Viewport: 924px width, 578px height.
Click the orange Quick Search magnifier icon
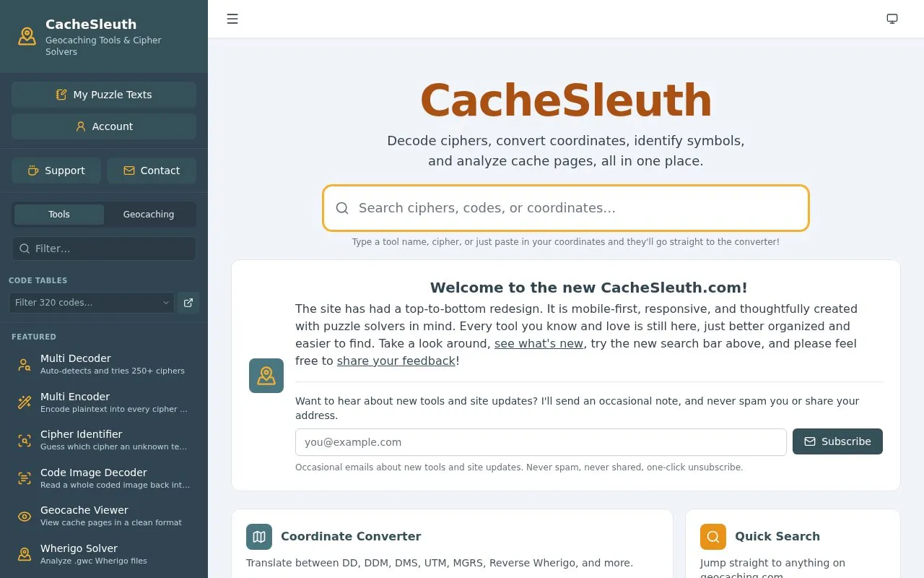[713, 537]
